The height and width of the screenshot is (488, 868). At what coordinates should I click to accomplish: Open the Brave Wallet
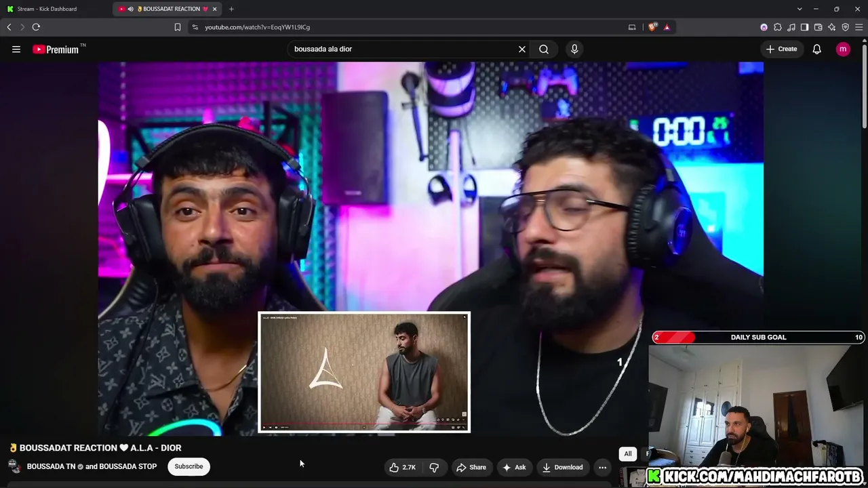tap(818, 27)
